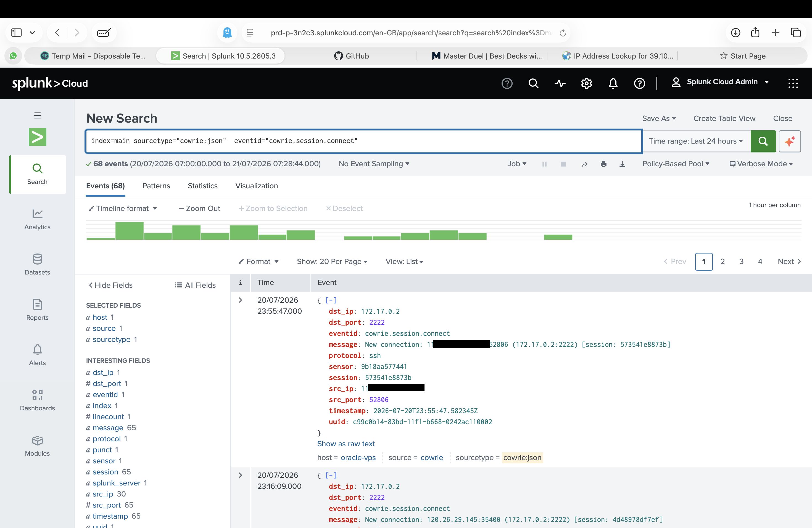Print the search results
Screen dimensions: 812x528
coord(603,164)
